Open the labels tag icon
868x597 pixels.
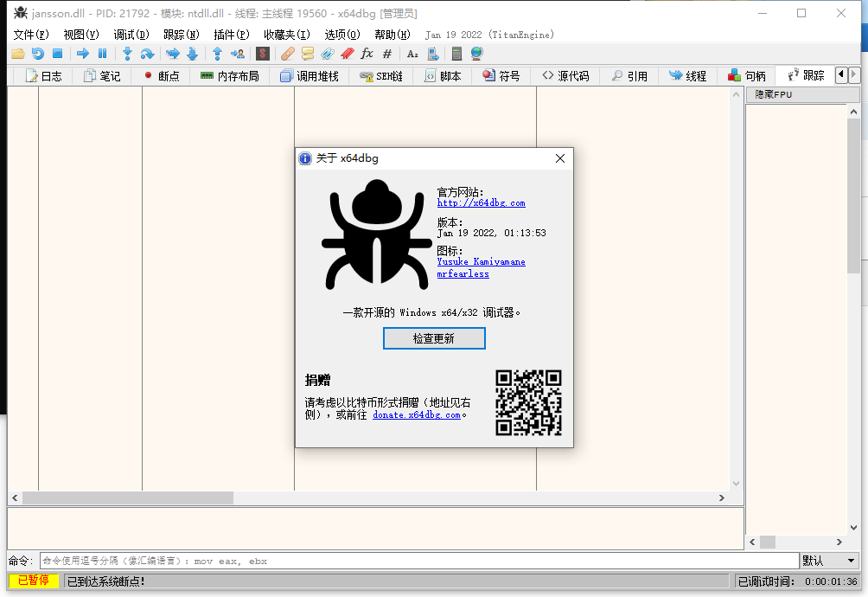coord(327,54)
